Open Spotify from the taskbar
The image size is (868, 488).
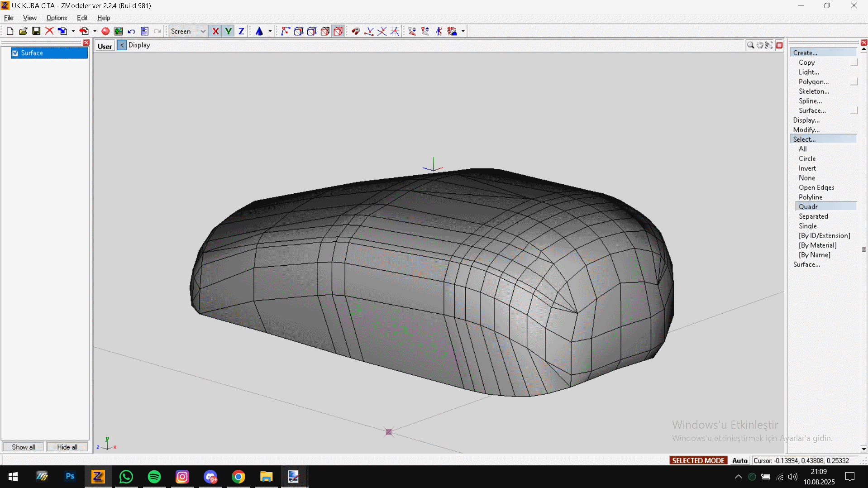[154, 477]
